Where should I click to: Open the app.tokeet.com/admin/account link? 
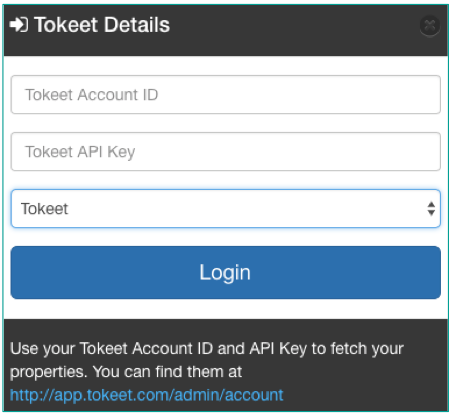147,395
